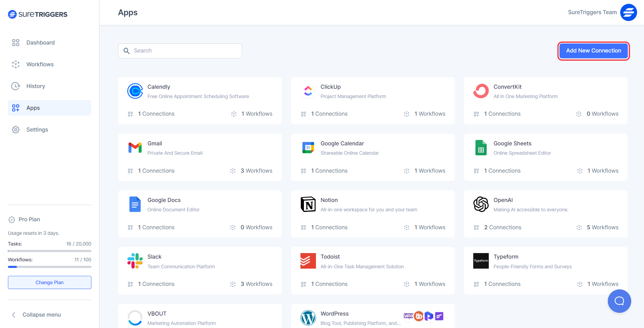Screen dimensions: 644x328
Task: Select the Apps menu item
Action: point(50,108)
